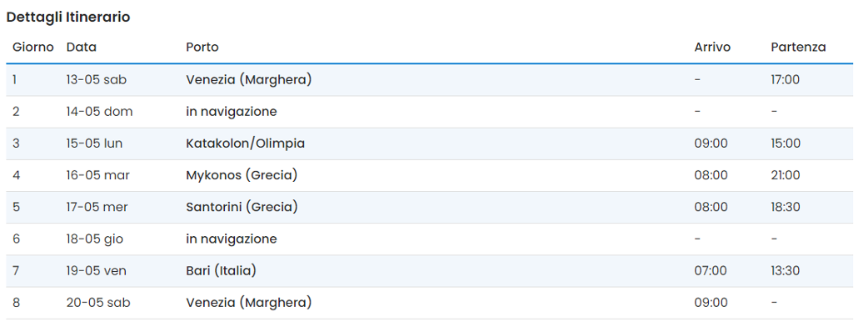Select the Katakolon/Olimpia port entry
Screen dimensions: 868x327
(x=245, y=143)
